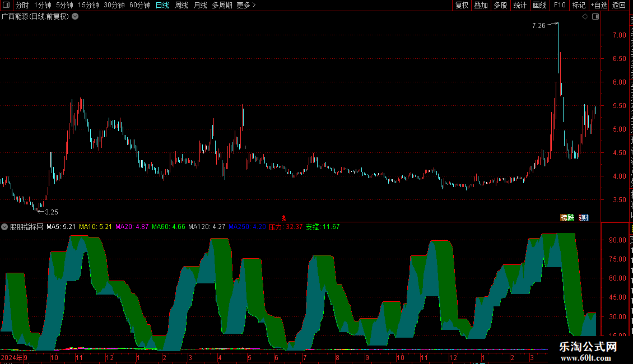The width and height of the screenshot is (633, 364).
Task: Select the 15分钟 period tab
Action: coord(89,5)
